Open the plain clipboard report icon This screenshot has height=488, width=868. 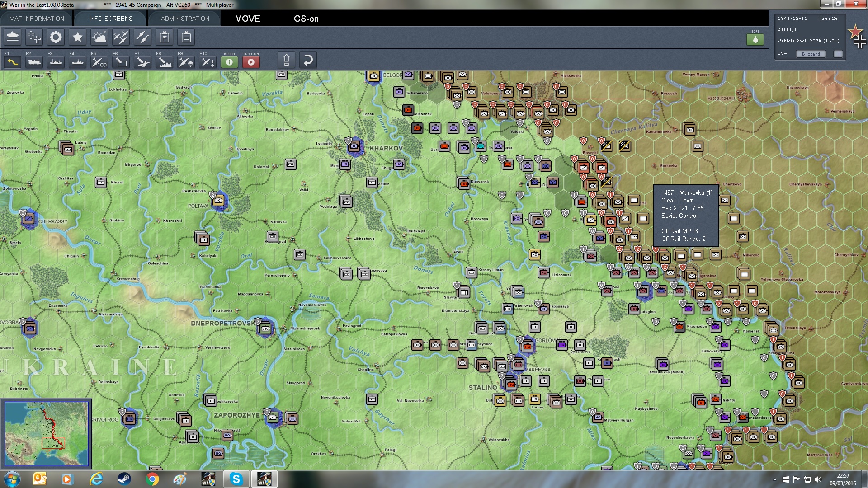click(186, 37)
